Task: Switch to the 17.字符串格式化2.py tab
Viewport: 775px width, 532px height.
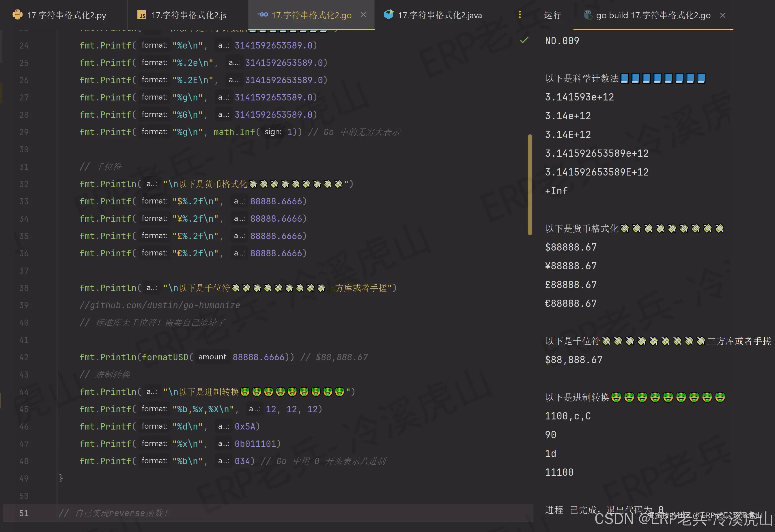Action: tap(66, 15)
